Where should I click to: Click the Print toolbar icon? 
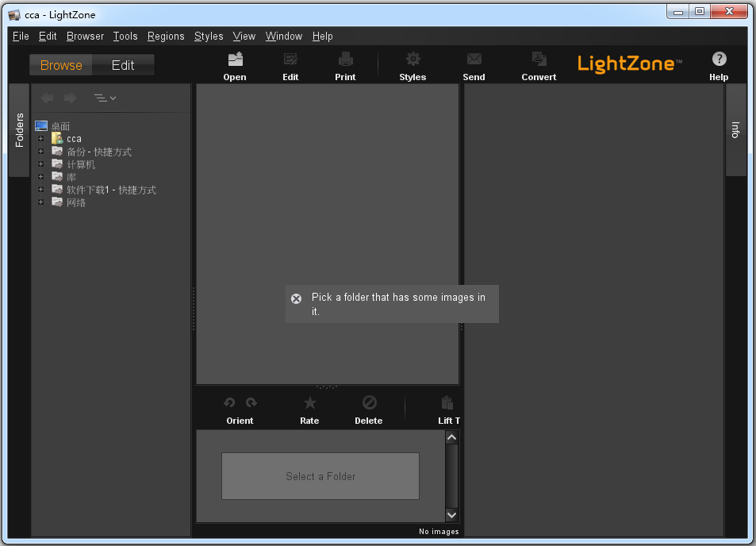[x=345, y=60]
